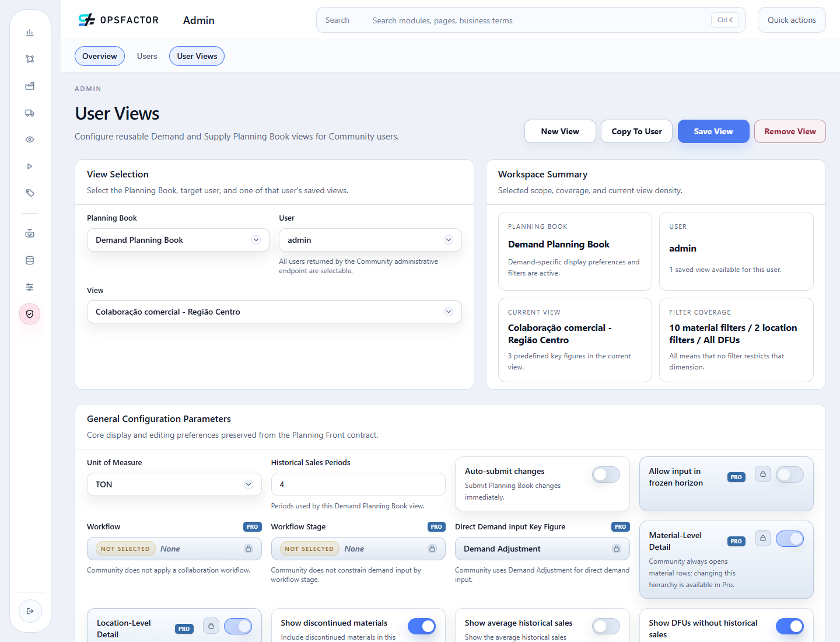Click the search modules input field

pos(531,20)
